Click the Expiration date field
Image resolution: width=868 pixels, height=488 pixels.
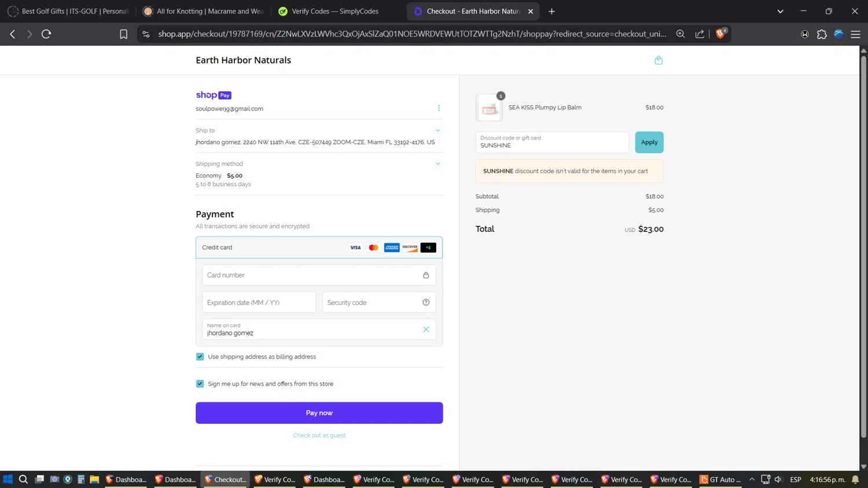pyautogui.click(x=259, y=302)
